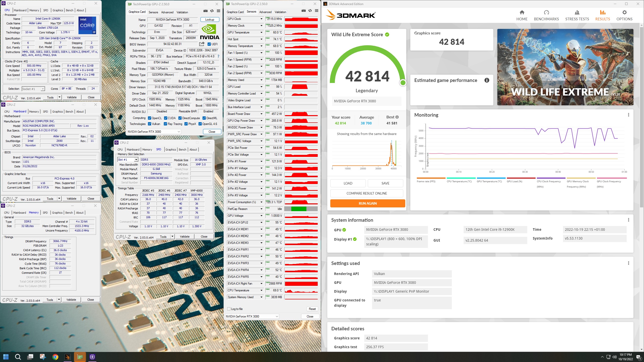This screenshot has width=644, height=362.
Task: Click info icon beside Estimated game performance
Action: (487, 80)
